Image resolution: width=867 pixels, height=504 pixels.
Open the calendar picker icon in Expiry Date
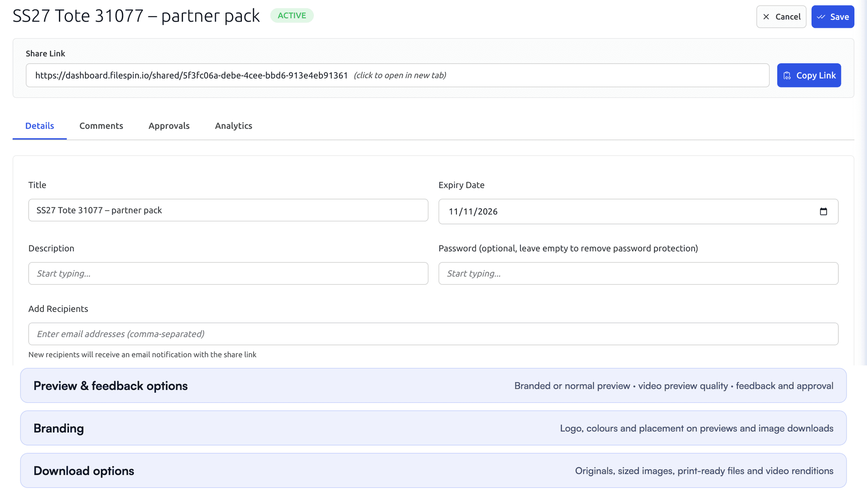tap(823, 211)
